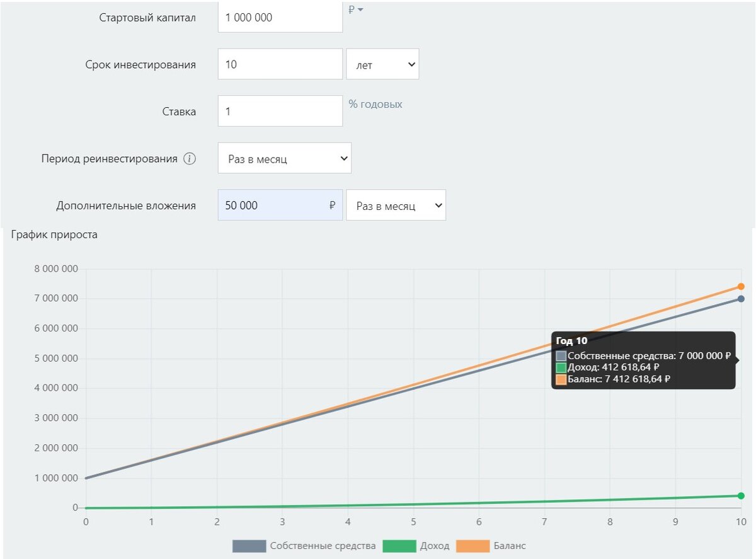
Task: Click the Срок инвестирования input with value 10
Action: [280, 64]
